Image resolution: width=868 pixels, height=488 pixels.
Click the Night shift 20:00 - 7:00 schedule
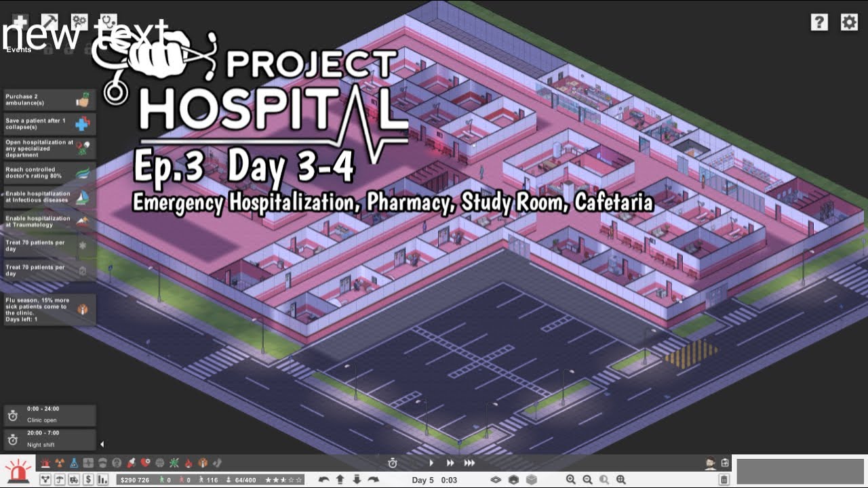pyautogui.click(x=50, y=439)
